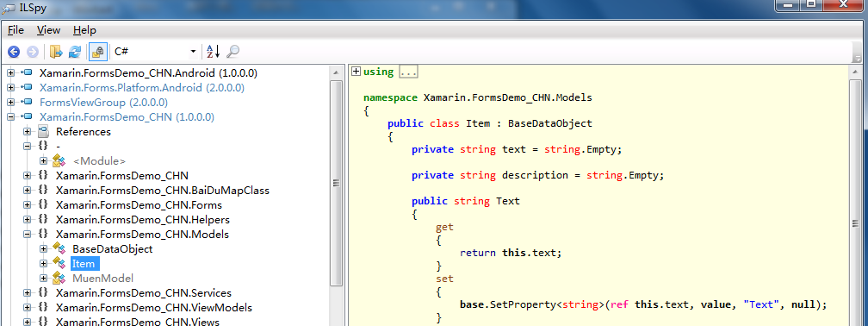This screenshot has height=326, width=868.
Task: Click BaseDataObject link in class declaration
Action: [x=549, y=123]
